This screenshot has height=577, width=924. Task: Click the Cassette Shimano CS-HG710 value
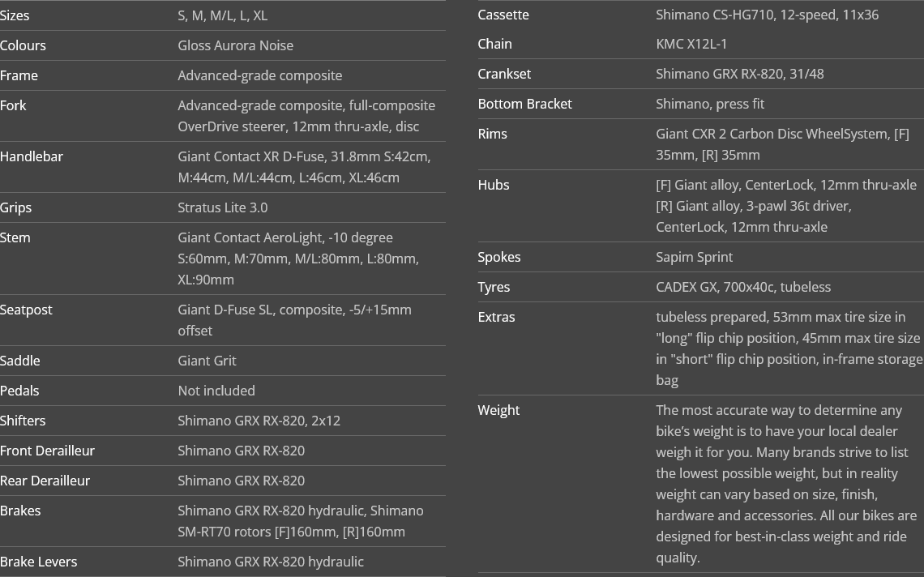tap(768, 15)
